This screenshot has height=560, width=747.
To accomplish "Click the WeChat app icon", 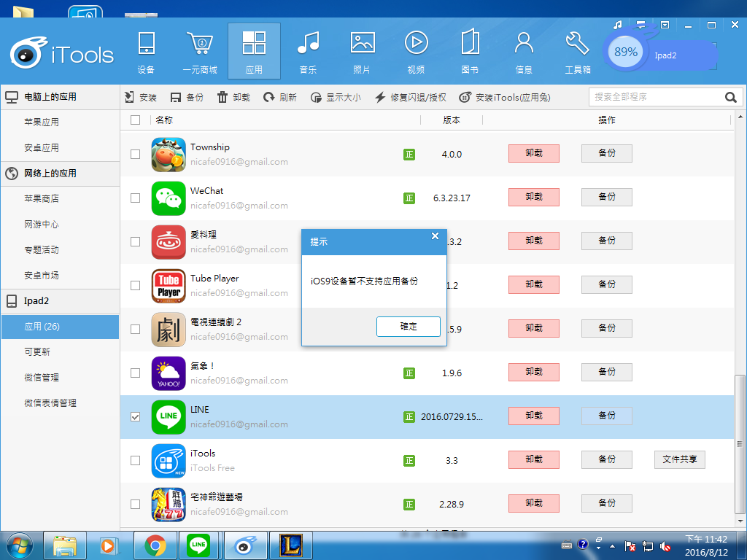I will coord(169,198).
